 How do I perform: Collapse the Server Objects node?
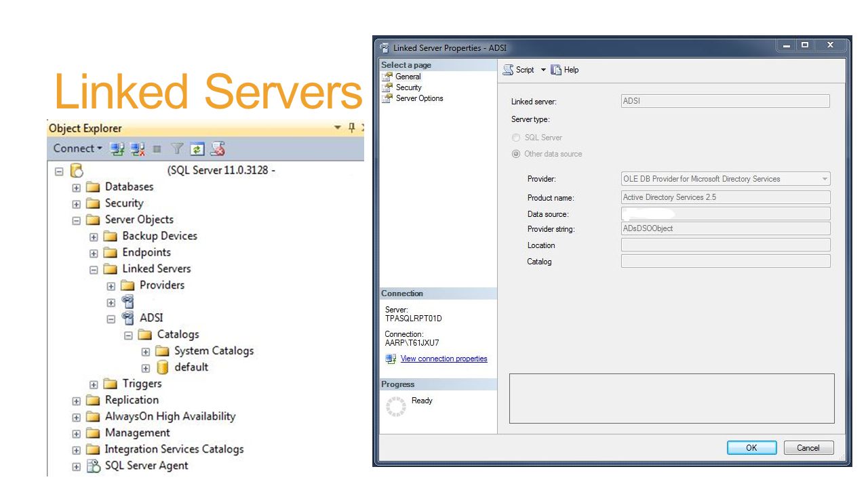[x=76, y=220]
